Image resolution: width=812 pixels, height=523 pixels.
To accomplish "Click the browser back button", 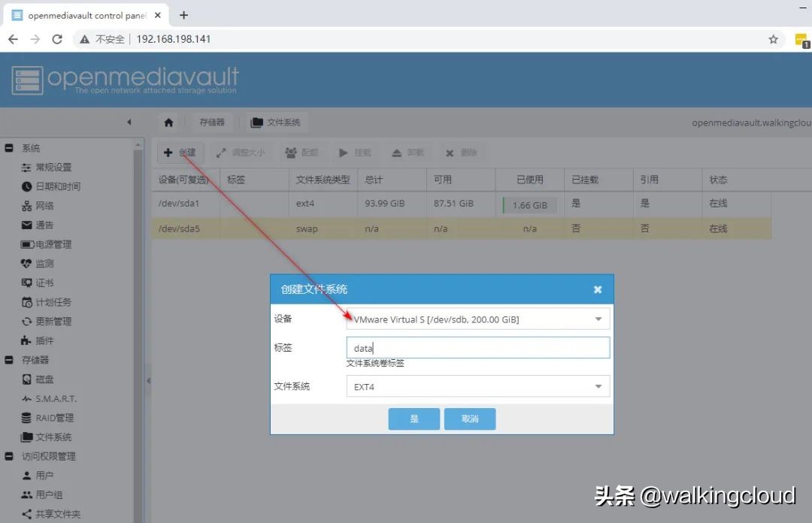I will (13, 39).
